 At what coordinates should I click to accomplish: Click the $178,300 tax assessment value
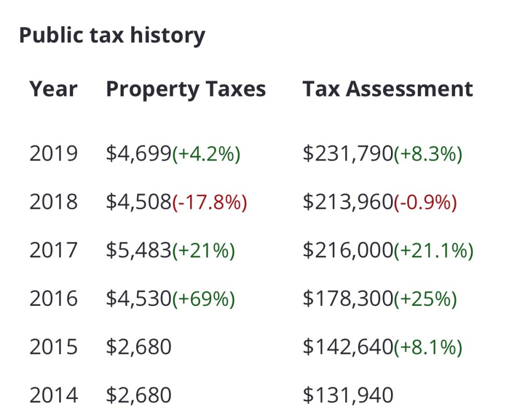coord(347,298)
